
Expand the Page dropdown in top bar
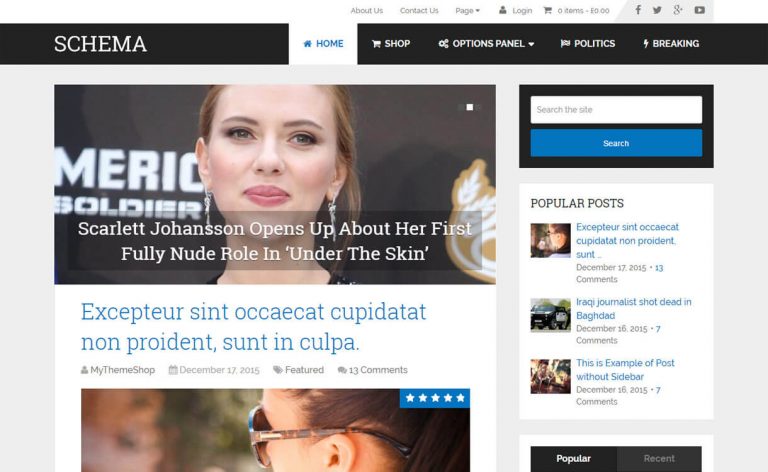click(x=467, y=11)
